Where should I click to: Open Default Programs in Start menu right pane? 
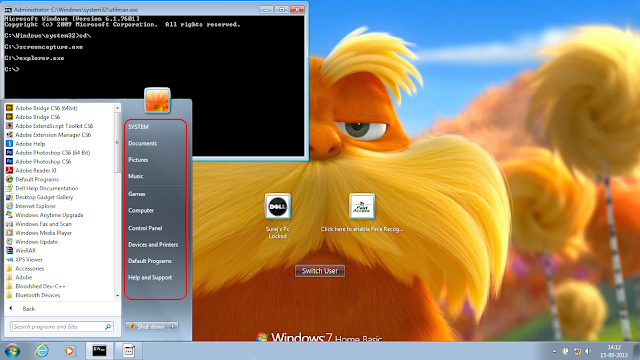150,261
